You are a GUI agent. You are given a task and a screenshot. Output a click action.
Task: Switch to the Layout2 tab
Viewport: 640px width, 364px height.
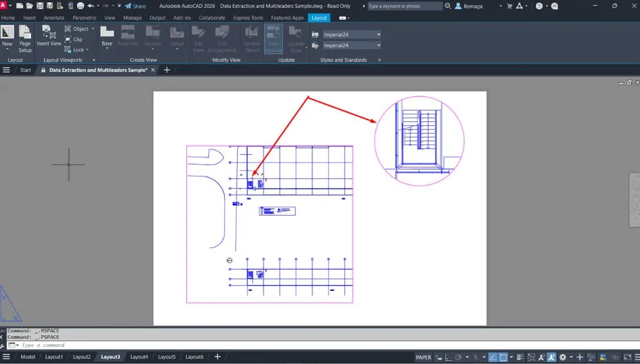[x=82, y=357]
